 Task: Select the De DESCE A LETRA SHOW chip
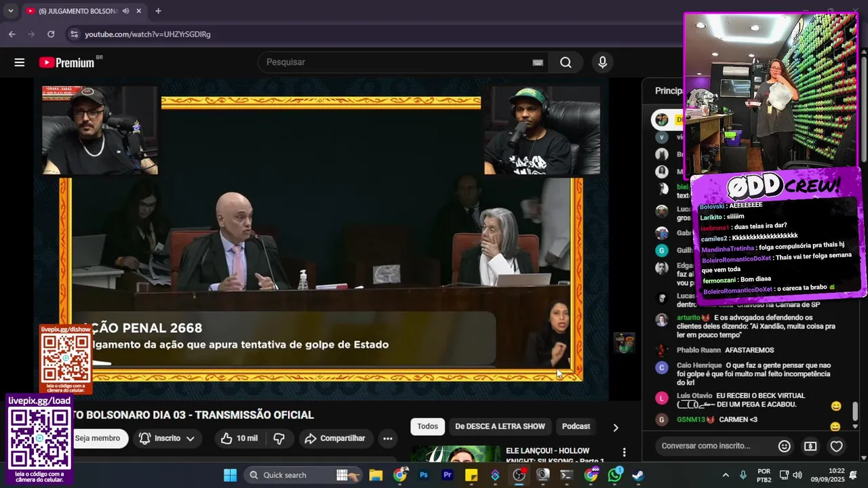pos(500,426)
